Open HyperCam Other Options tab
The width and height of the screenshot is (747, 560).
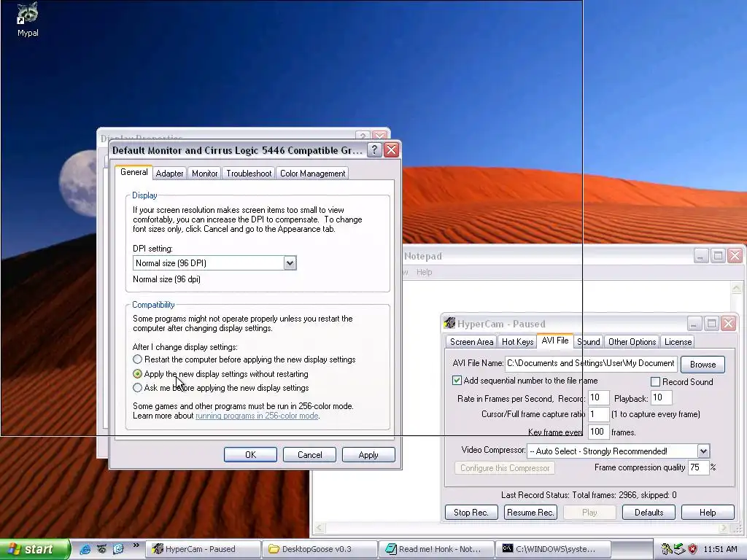pos(632,342)
